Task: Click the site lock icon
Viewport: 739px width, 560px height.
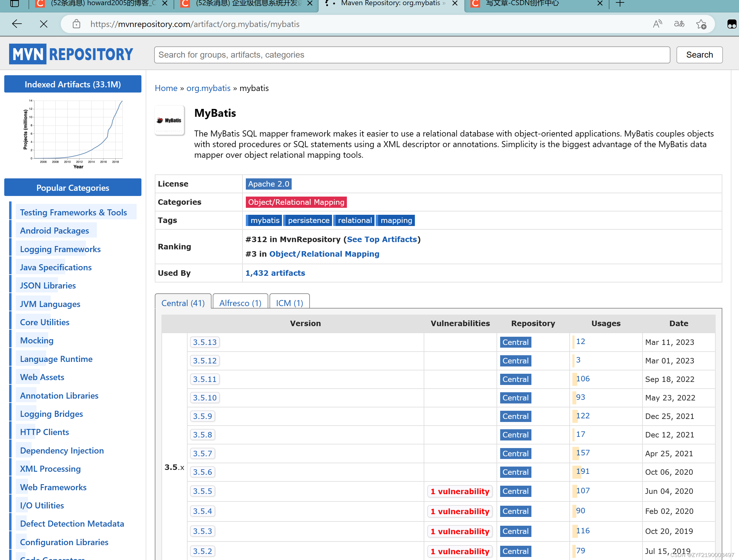Action: tap(76, 24)
